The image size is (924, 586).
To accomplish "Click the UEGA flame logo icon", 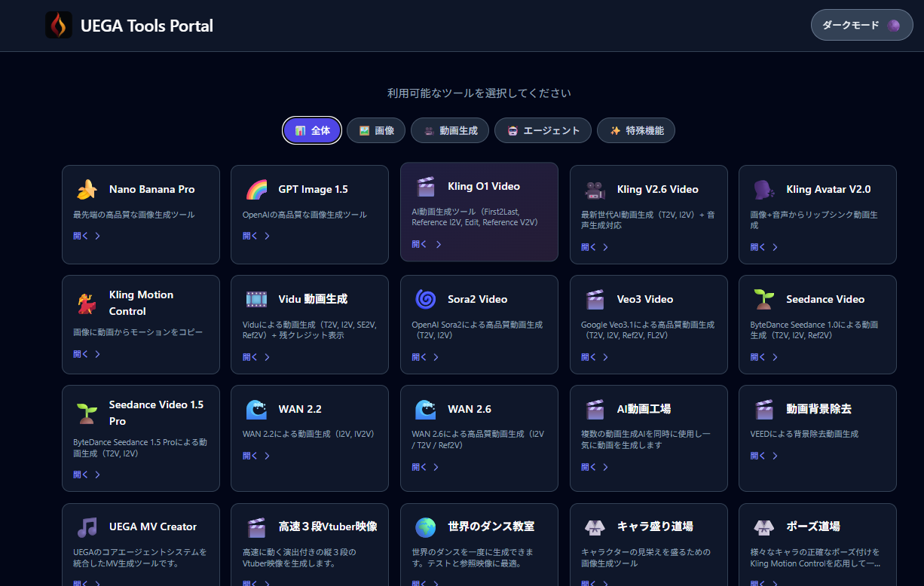I will coord(59,26).
